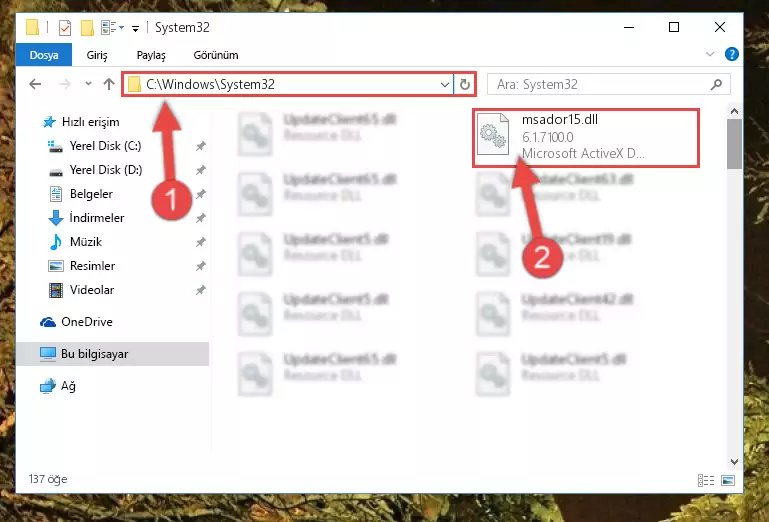The height and width of the screenshot is (522, 769).
Task: Open Belgeler folder in sidebar
Action: (x=81, y=194)
